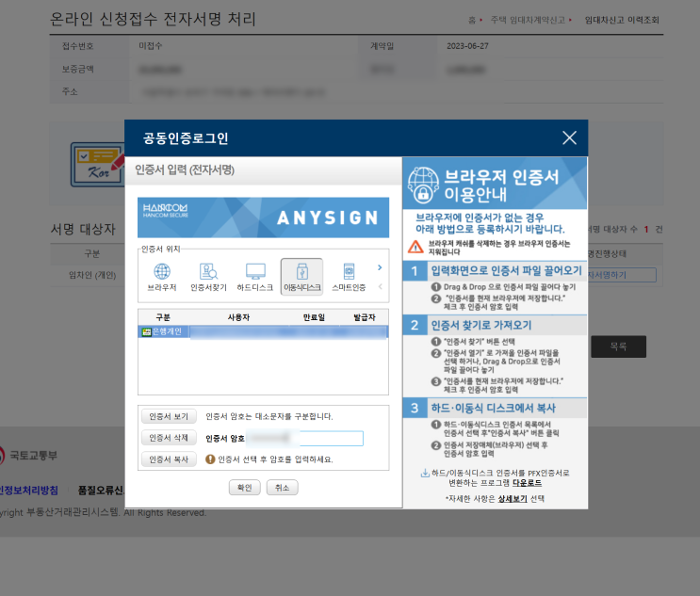Click the 만료일 column header
This screenshot has width=700, height=596.
click(314, 317)
